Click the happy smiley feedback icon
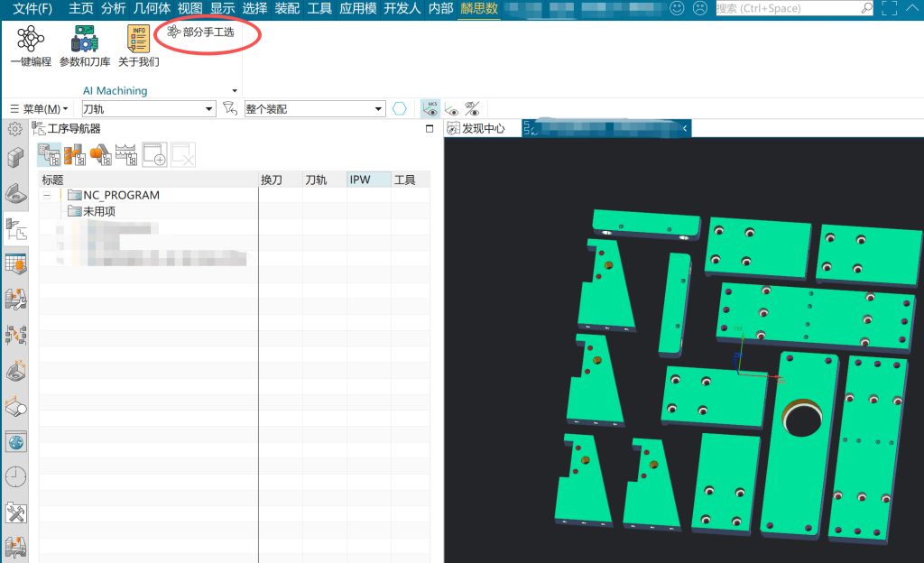This screenshot has width=924, height=563. [x=677, y=8]
